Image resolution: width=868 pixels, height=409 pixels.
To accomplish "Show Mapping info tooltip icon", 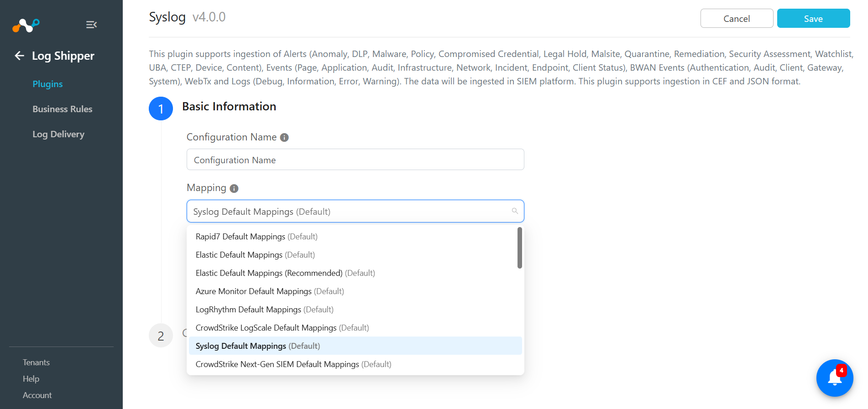I will point(234,188).
